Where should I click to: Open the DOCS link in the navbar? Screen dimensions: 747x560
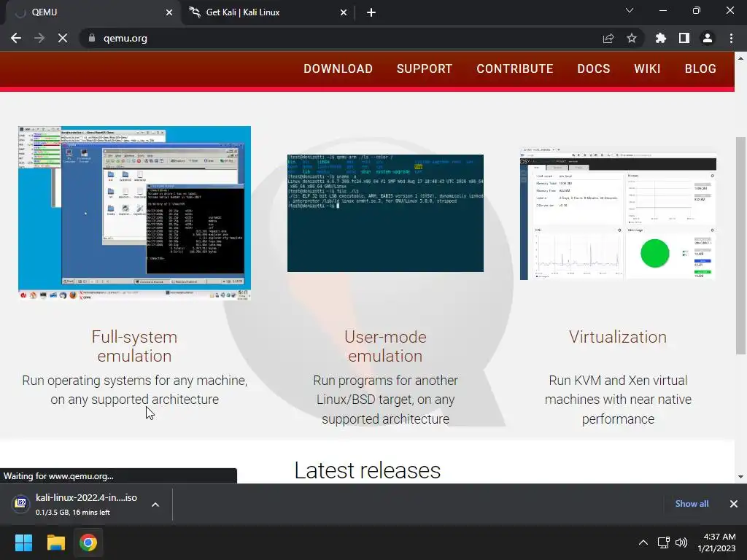point(594,69)
